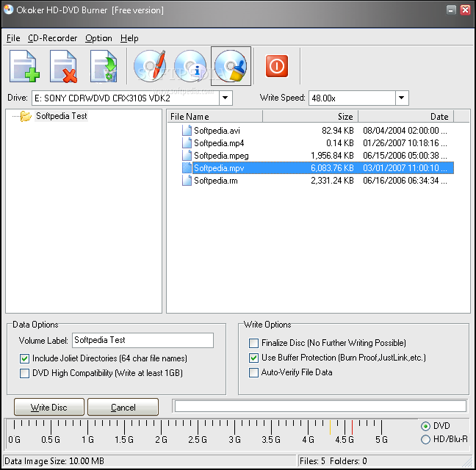Sort by the File Name column header
Image resolution: width=476 pixels, height=470 pixels.
point(215,117)
